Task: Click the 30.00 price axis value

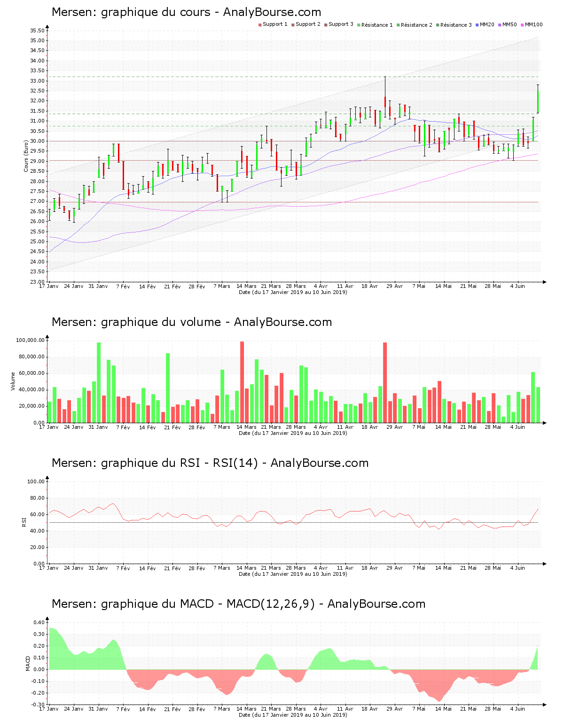Action: pyautogui.click(x=38, y=141)
